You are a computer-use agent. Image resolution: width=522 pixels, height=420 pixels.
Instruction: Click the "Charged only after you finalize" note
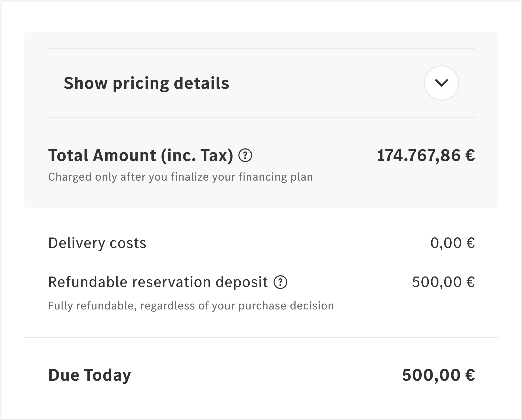coord(180,177)
